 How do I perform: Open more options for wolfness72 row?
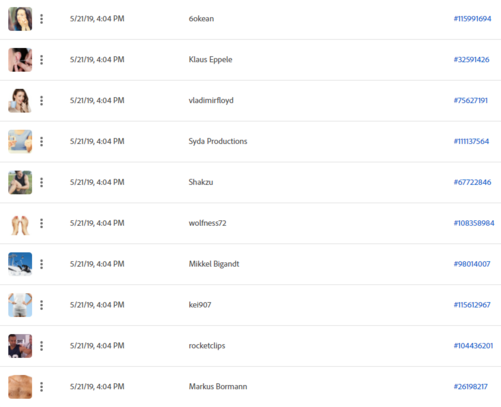[42, 223]
